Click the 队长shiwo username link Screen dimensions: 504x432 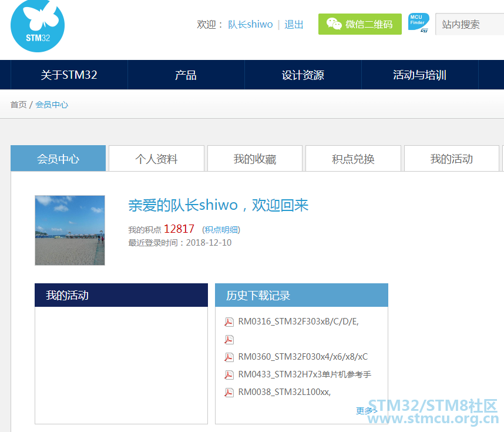pos(250,25)
